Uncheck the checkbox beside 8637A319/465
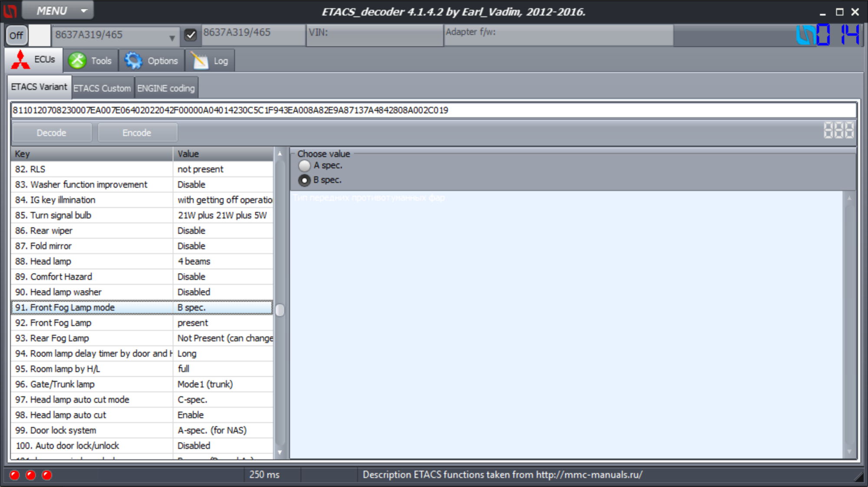 (190, 35)
